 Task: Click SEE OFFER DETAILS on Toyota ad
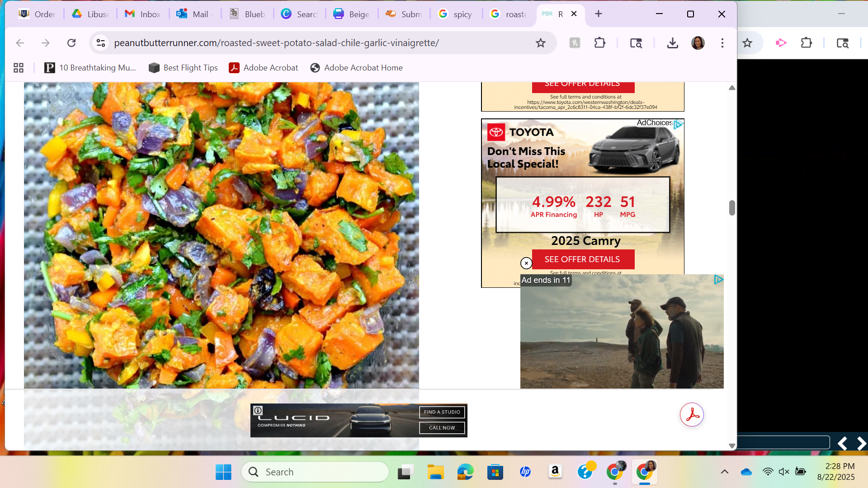(582, 259)
